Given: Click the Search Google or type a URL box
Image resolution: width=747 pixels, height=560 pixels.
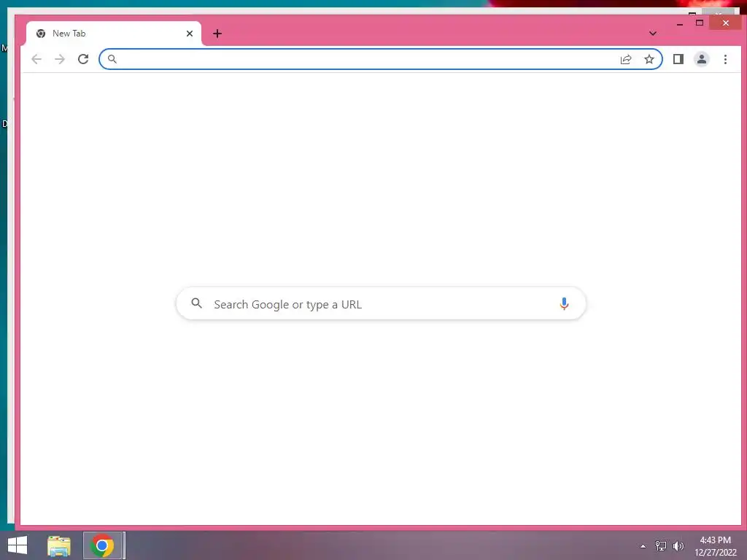Looking at the screenshot, I should (381, 303).
